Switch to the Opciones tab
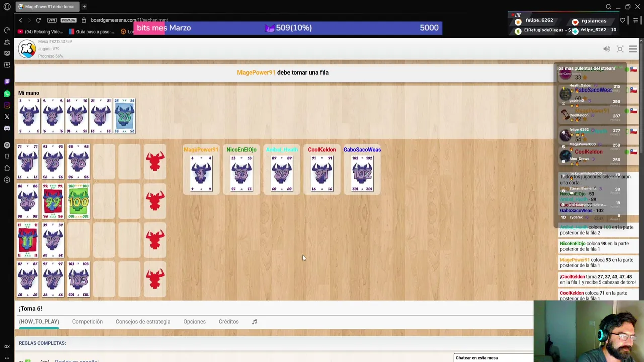Viewport: 644px width, 362px height. pyautogui.click(x=194, y=322)
